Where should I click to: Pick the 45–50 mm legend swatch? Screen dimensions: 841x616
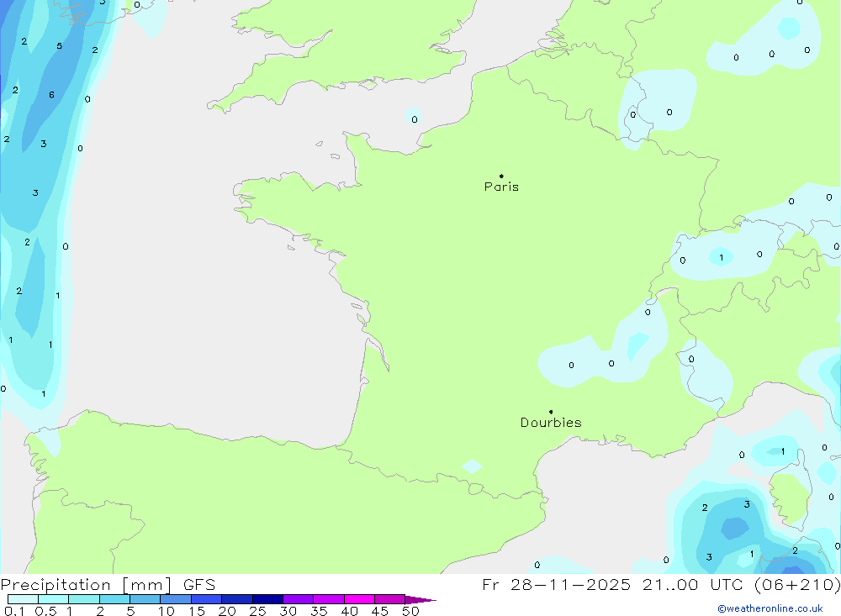[x=389, y=599]
